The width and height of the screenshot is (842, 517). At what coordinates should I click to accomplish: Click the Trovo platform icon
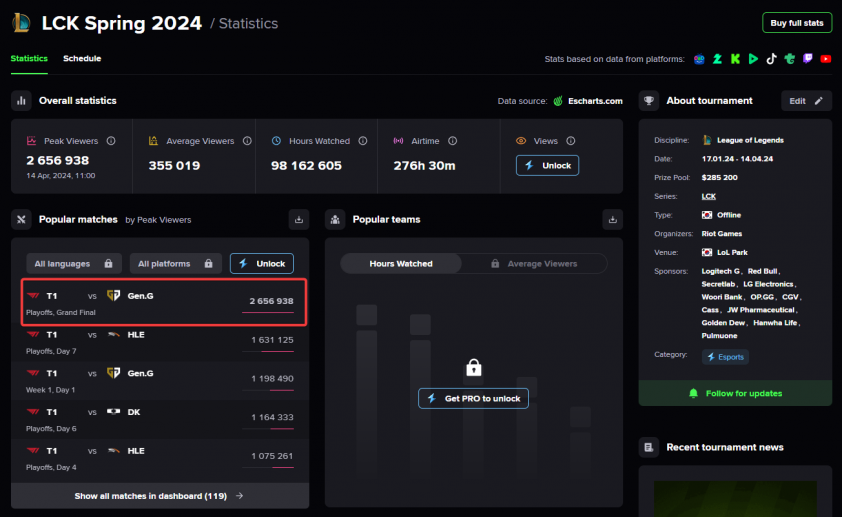click(x=789, y=59)
